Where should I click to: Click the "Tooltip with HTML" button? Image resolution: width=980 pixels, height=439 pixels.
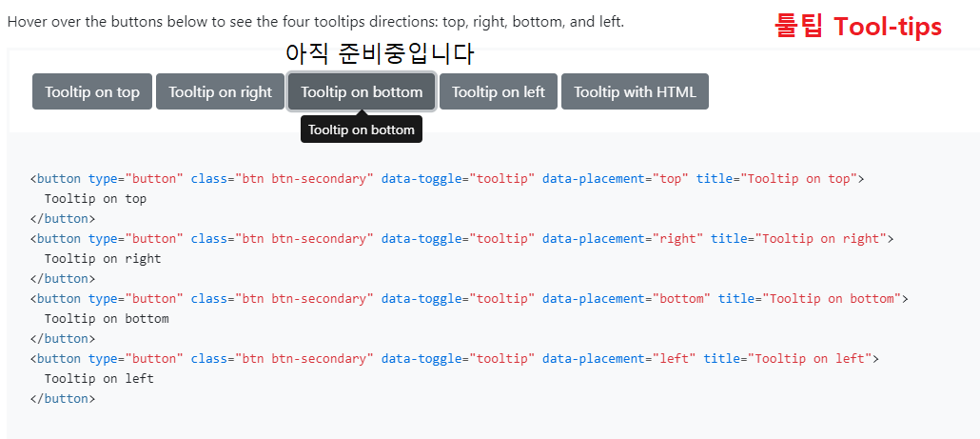pyautogui.click(x=635, y=91)
